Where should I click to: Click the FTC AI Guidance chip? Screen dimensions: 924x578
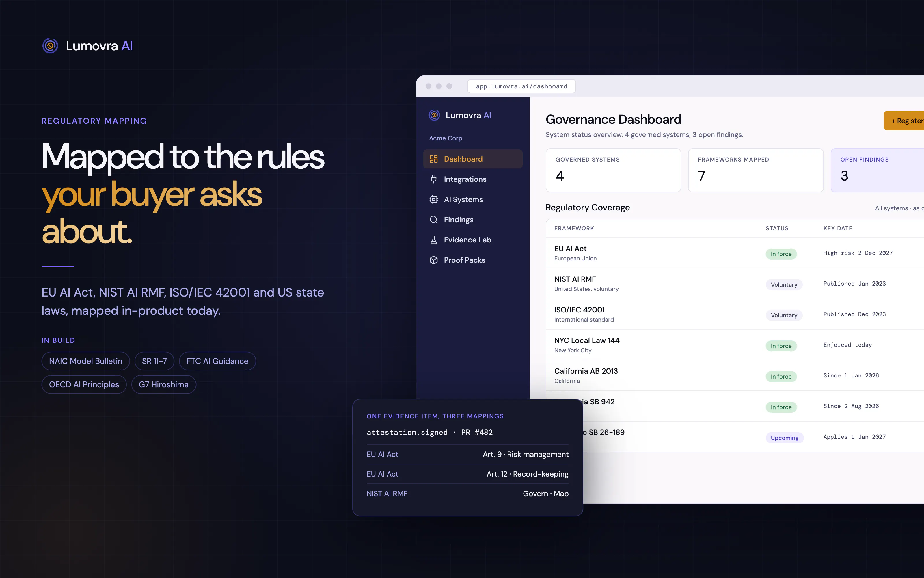pyautogui.click(x=217, y=361)
